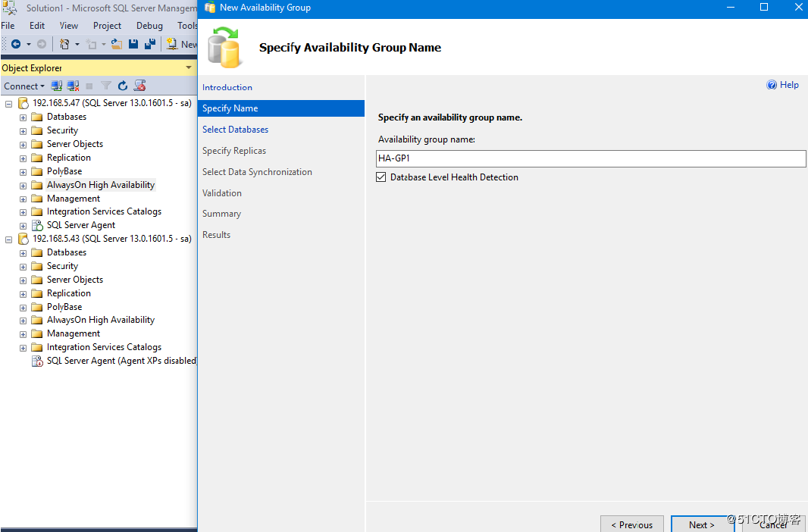
Task: Click AlwaysOn folder icon under 192.168.5.47
Action: (36, 185)
